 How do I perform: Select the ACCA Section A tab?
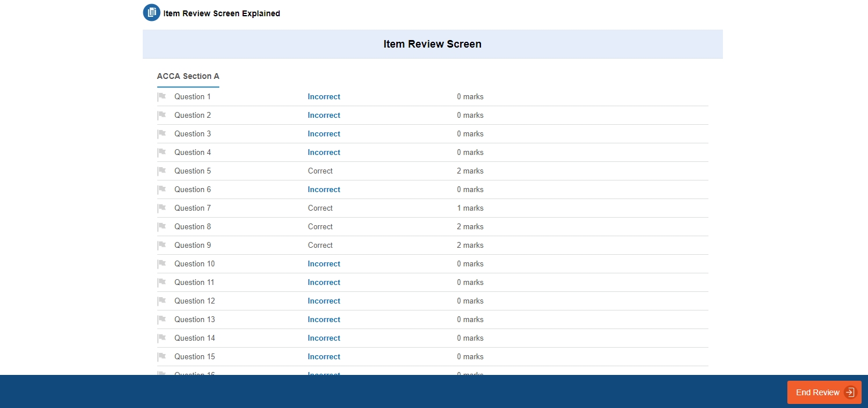pos(188,77)
